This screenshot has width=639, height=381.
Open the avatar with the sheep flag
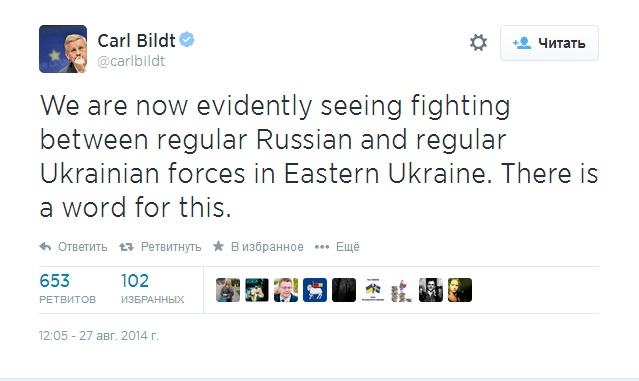point(315,290)
